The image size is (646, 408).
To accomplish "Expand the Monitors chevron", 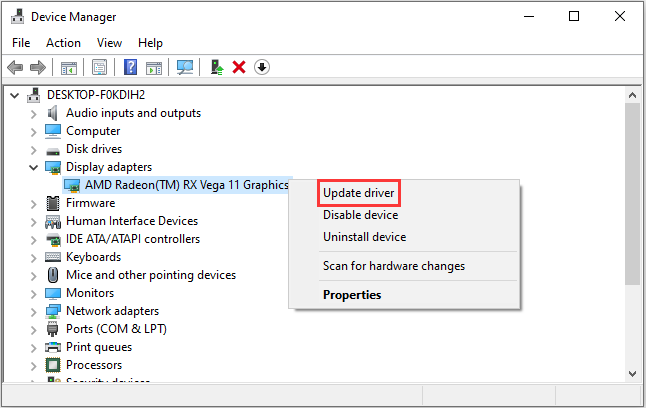I will (34, 293).
